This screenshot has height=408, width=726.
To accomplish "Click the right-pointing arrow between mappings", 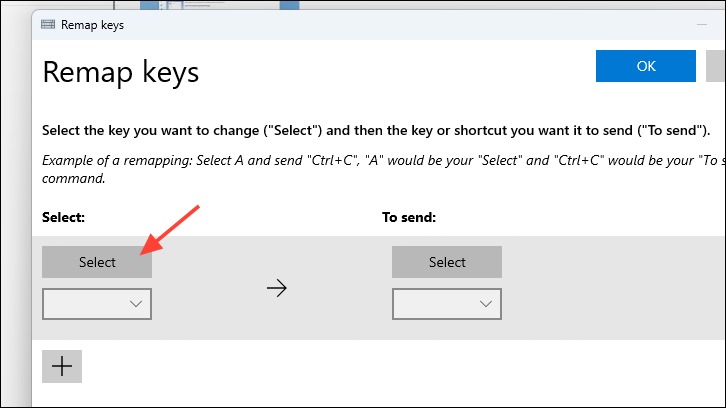I will (277, 289).
